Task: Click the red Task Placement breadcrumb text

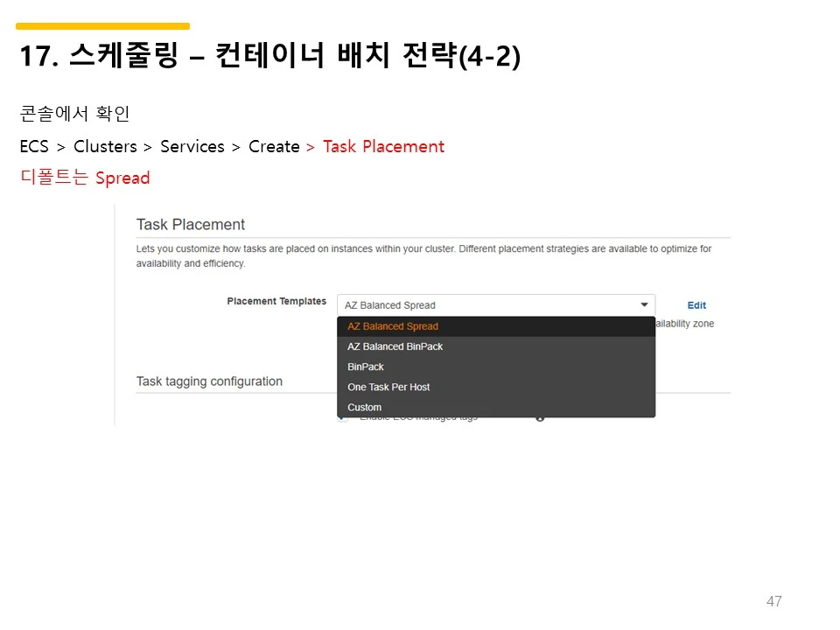Action: 383,146
